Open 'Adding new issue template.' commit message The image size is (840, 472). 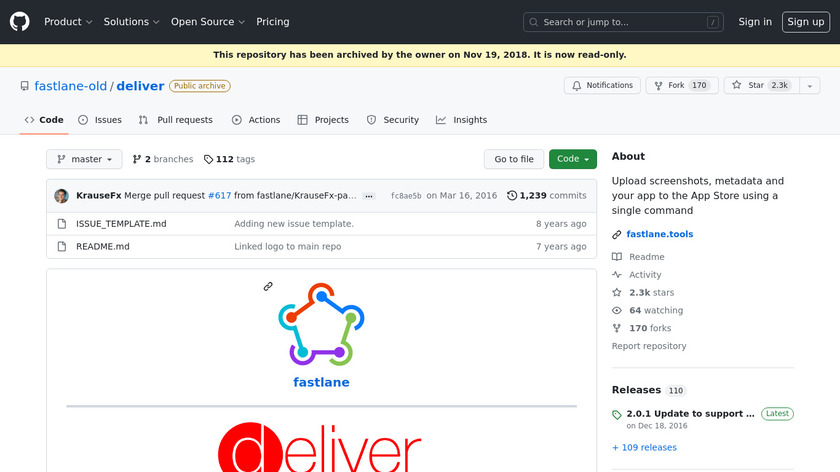[294, 224]
